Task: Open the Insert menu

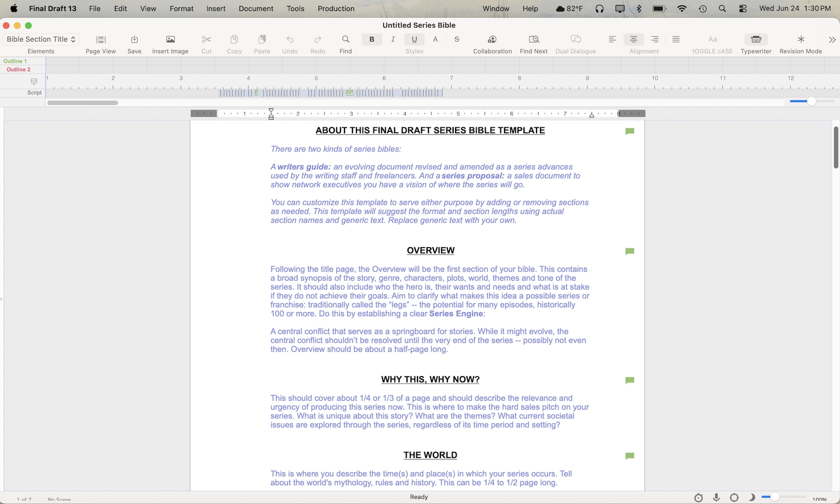Action: coord(216,8)
